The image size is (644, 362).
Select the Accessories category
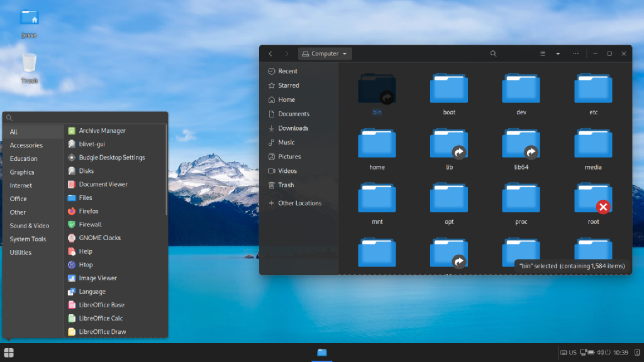28,145
